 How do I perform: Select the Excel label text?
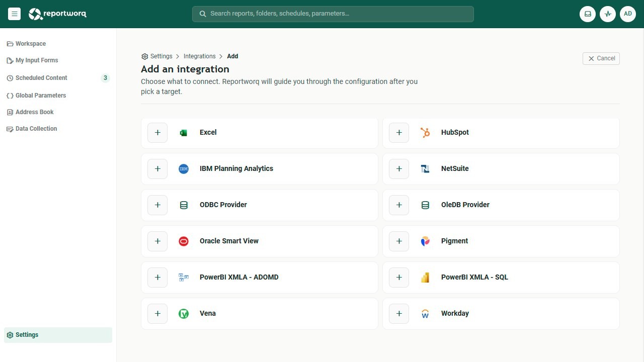click(208, 133)
